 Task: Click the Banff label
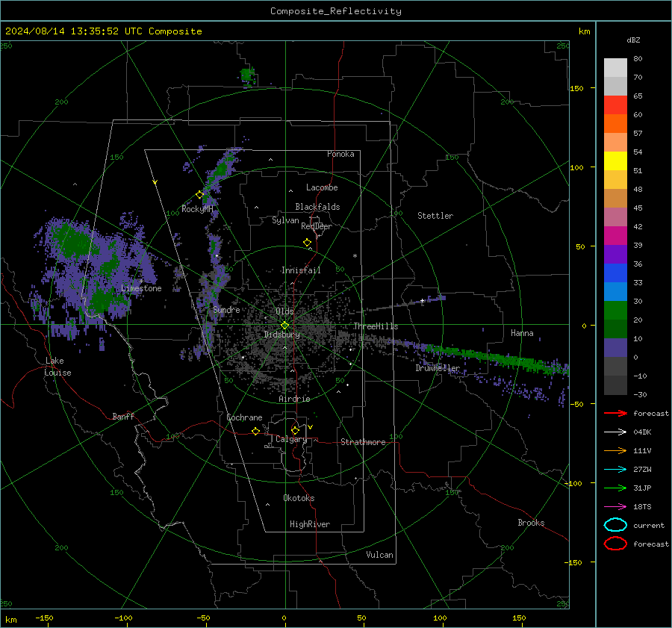click(x=123, y=416)
